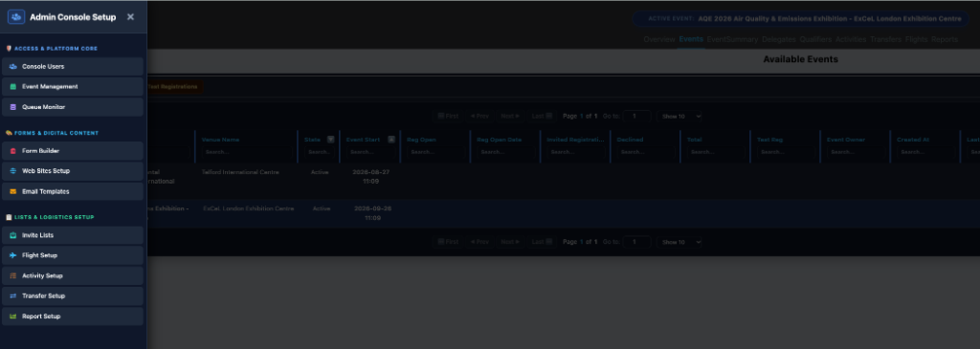
Task: Open the Reports tab
Action: [x=945, y=39]
